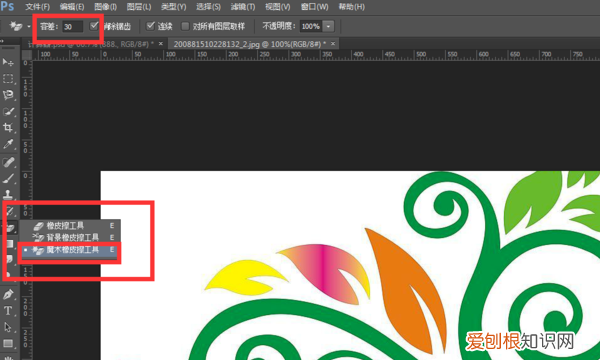Image resolution: width=600 pixels, height=360 pixels.
Task: Select the Eyedropper tool
Action: pyautogui.click(x=8, y=144)
